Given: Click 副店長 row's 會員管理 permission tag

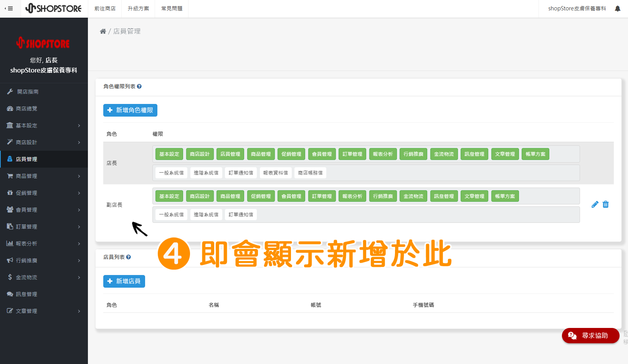Looking at the screenshot, I should [x=291, y=196].
